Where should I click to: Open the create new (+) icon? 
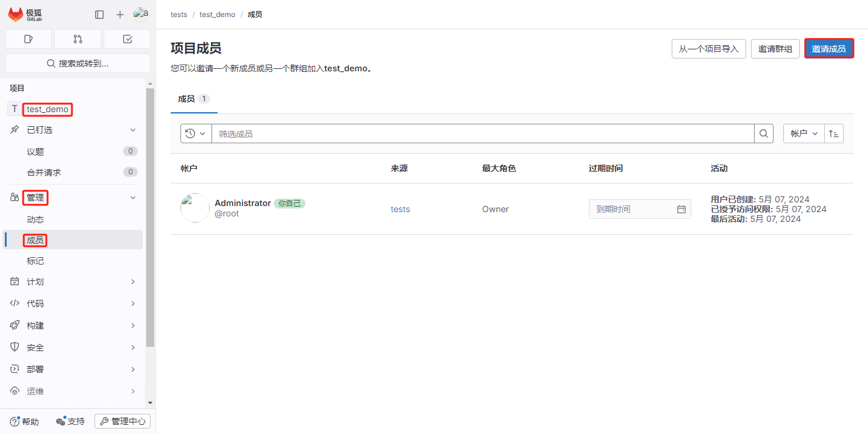tap(119, 14)
